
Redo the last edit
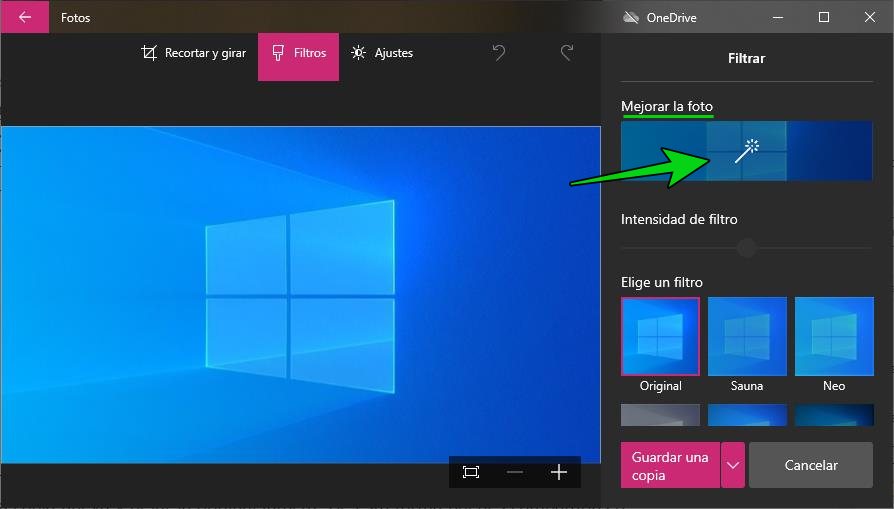(x=567, y=53)
